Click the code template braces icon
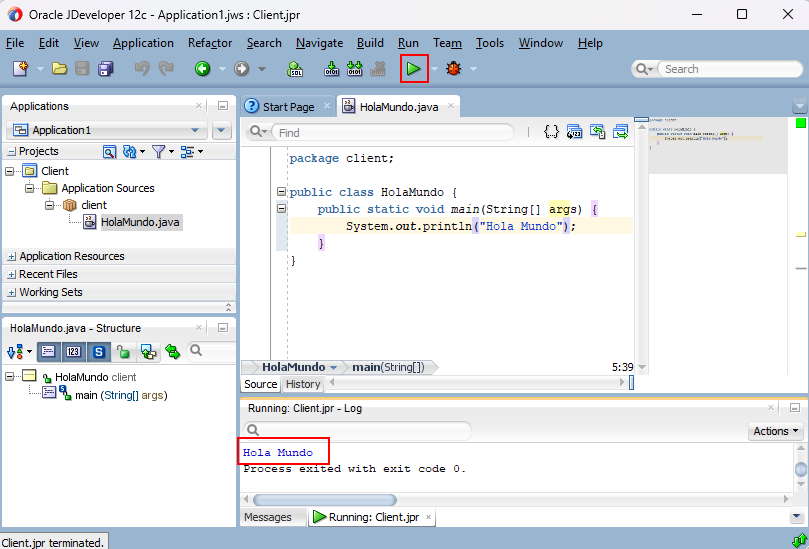The image size is (809, 549). [x=551, y=132]
